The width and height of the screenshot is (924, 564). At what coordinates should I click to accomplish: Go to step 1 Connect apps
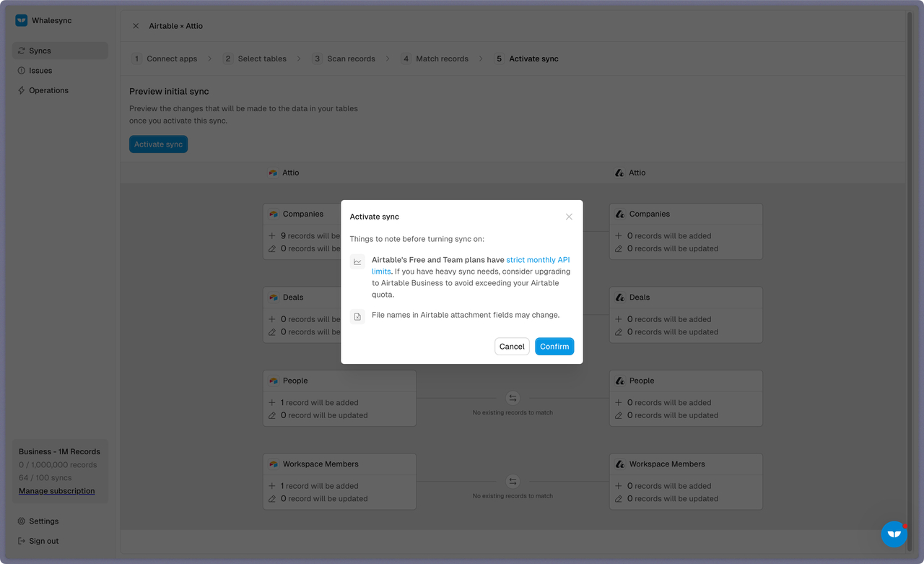[x=165, y=59]
